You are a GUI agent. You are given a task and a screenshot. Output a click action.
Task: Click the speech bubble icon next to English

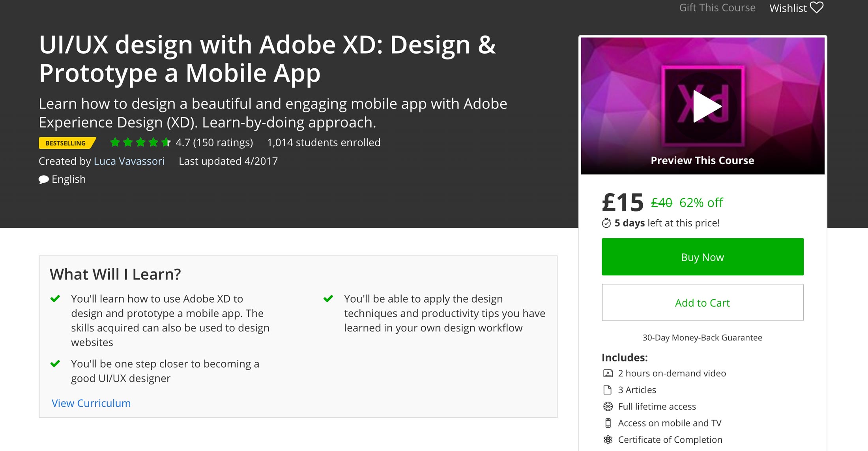43,180
